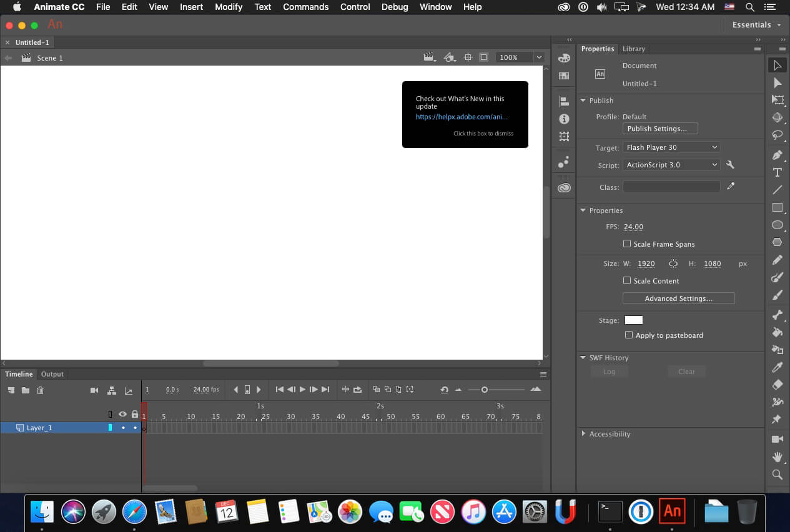Open the helpx.adobe.com link in the notification
Screen dimensions: 790x532
click(x=462, y=117)
